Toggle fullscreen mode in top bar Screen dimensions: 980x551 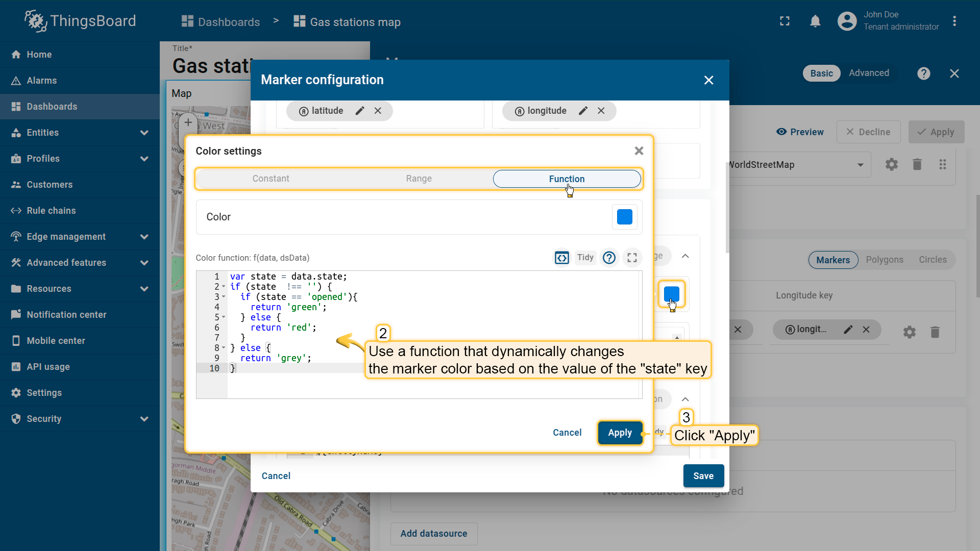pyautogui.click(x=785, y=21)
